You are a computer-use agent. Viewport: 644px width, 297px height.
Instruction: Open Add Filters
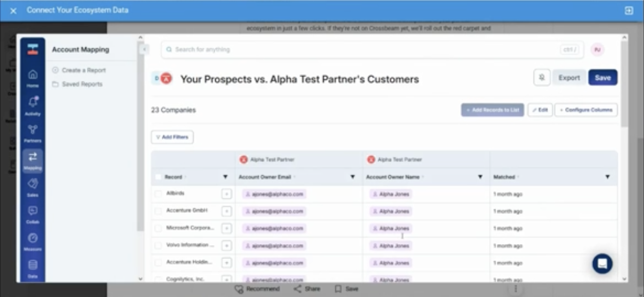(172, 137)
